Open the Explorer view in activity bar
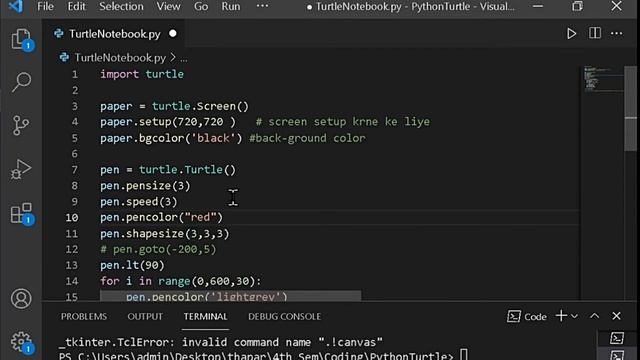This screenshot has height=360, width=640. click(21, 39)
